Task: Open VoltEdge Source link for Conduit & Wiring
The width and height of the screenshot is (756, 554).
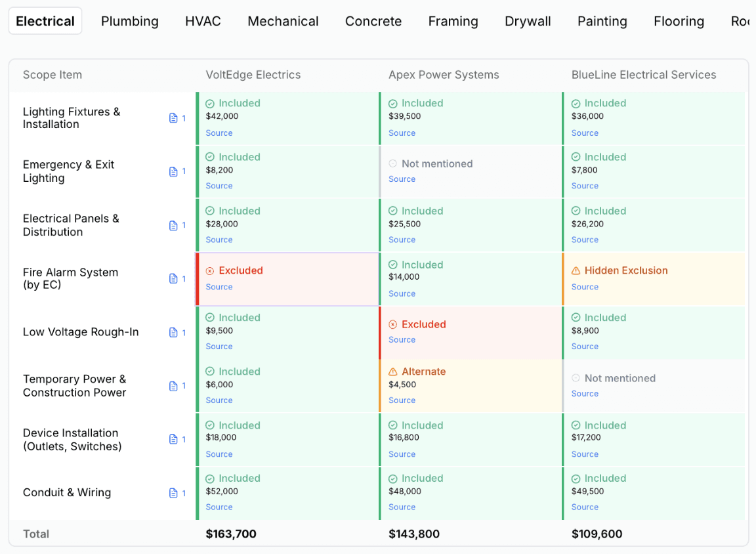Action: [219, 507]
